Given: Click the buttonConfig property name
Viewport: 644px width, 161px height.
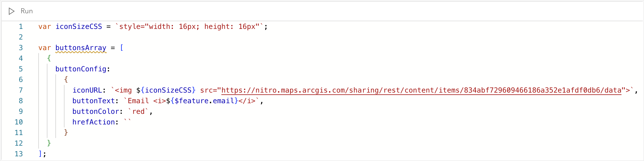Looking at the screenshot, I should tap(81, 69).
